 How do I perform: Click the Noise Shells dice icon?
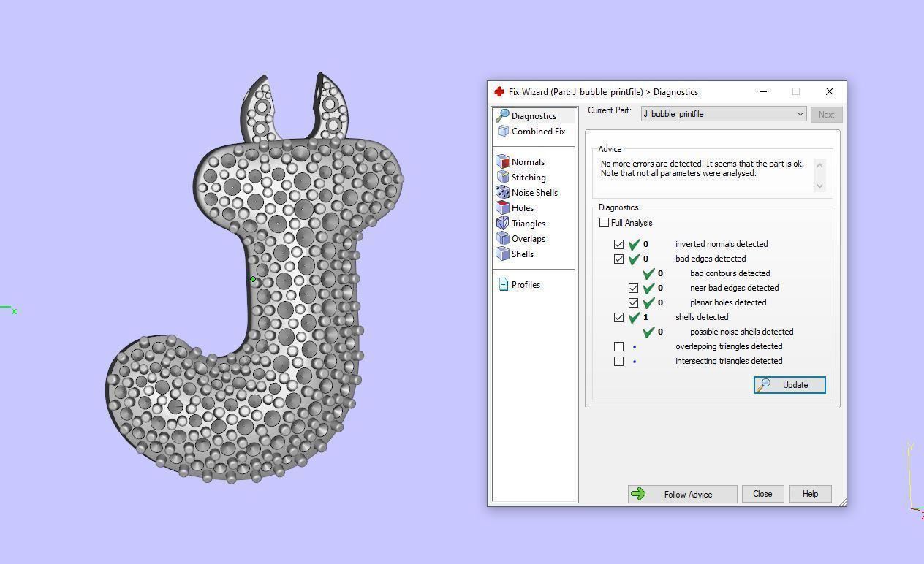click(502, 193)
